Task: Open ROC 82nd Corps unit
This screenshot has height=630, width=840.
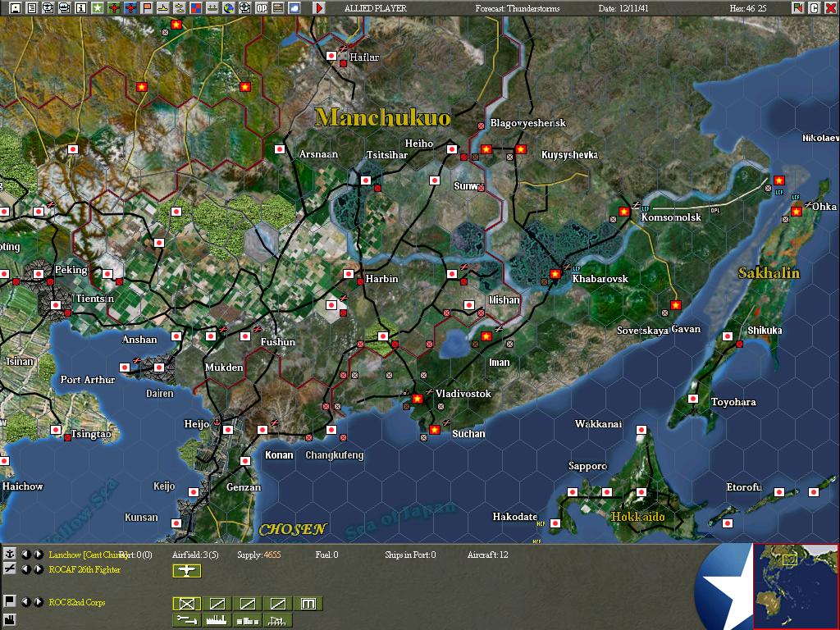Action: 77,602
